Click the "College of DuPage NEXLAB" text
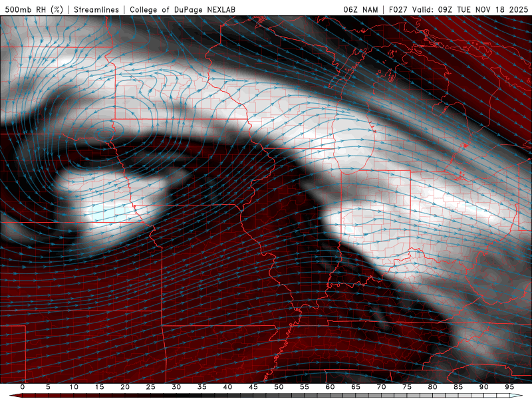Image resolution: width=532 pixels, height=399 pixels. pos(182,9)
